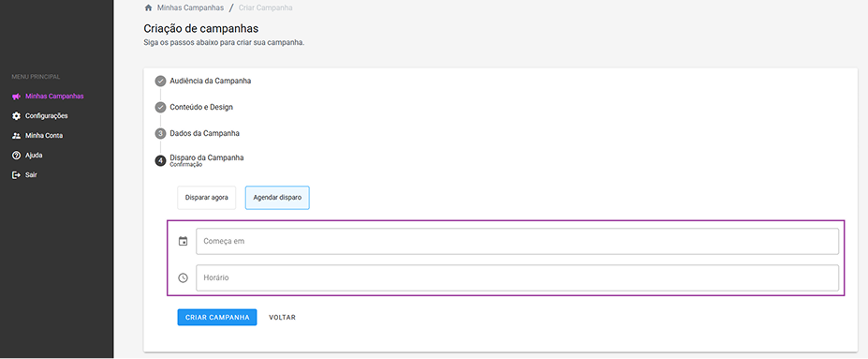The width and height of the screenshot is (868, 359).
Task: Click the clock icon beside Horário
Action: coord(184,277)
